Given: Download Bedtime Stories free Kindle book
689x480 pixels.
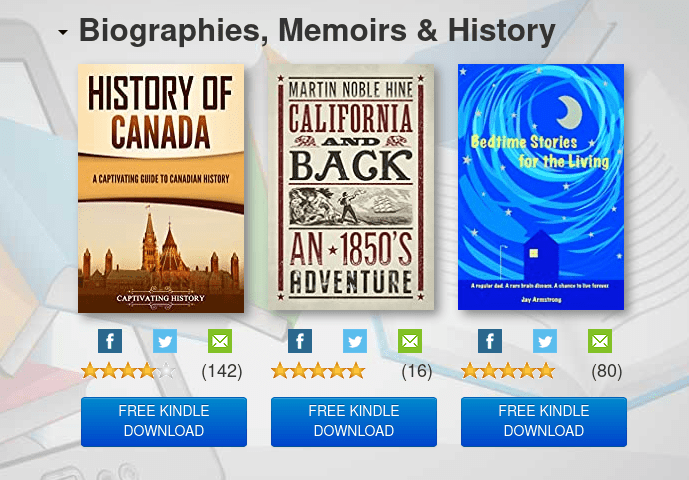Looking at the screenshot, I should pyautogui.click(x=544, y=421).
